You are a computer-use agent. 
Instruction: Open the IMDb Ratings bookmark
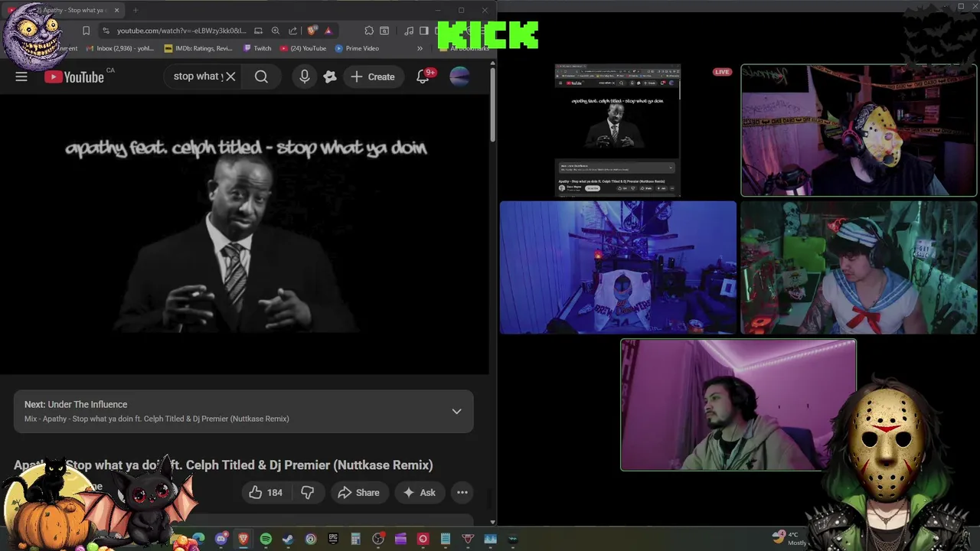198,48
